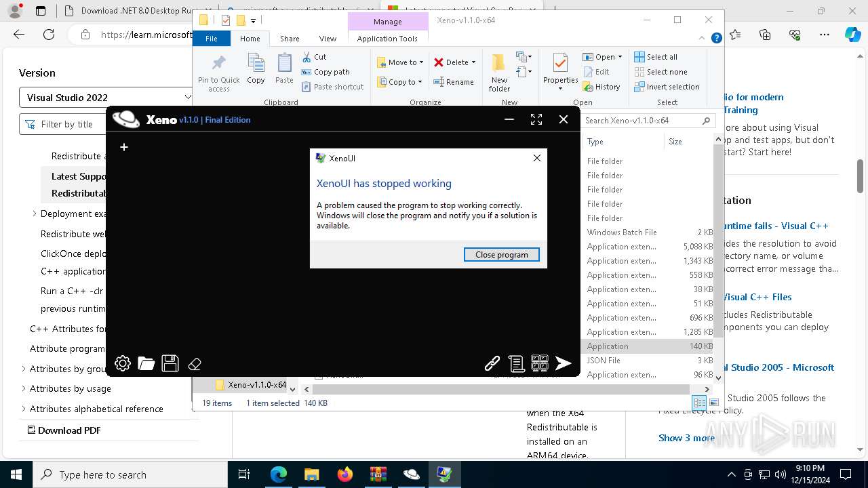
Task: Switch to the Share tab in Explorer
Action: [x=290, y=39]
